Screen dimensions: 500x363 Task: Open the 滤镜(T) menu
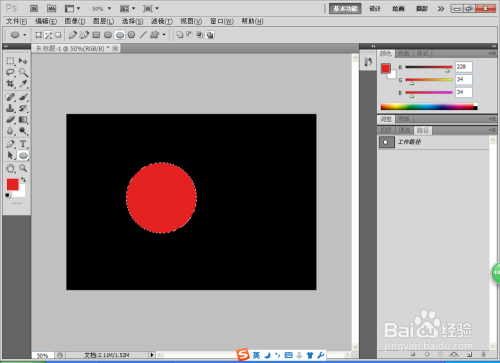click(x=162, y=21)
